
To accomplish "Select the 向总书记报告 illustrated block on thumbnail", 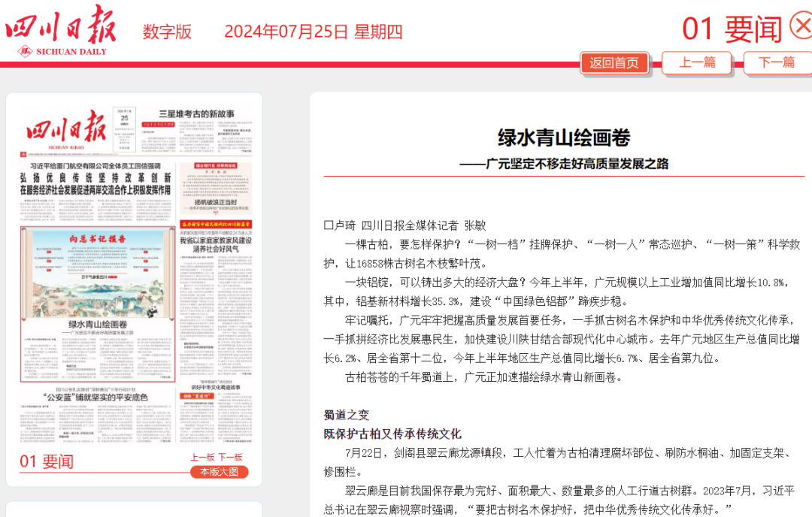I will point(98,272).
